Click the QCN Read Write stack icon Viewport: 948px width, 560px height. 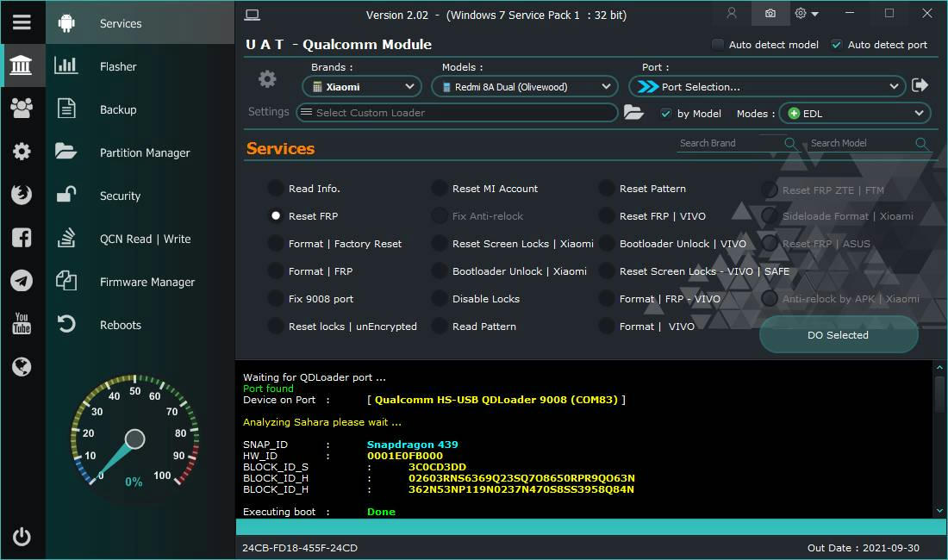pos(66,238)
